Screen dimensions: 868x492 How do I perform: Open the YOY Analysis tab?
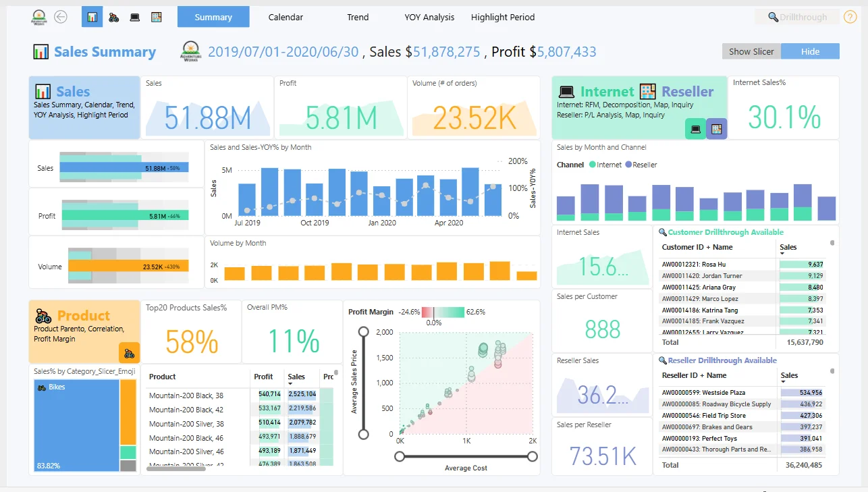pos(429,17)
